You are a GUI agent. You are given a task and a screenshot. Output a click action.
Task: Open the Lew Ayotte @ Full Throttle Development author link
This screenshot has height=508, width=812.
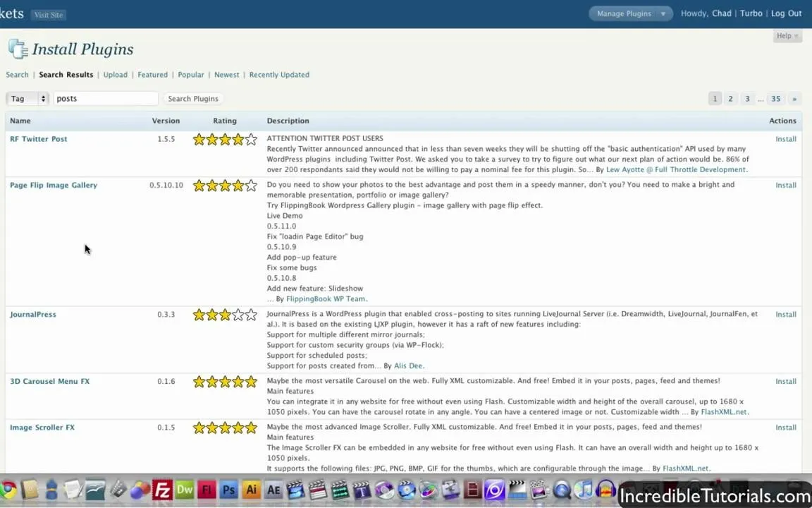676,169
